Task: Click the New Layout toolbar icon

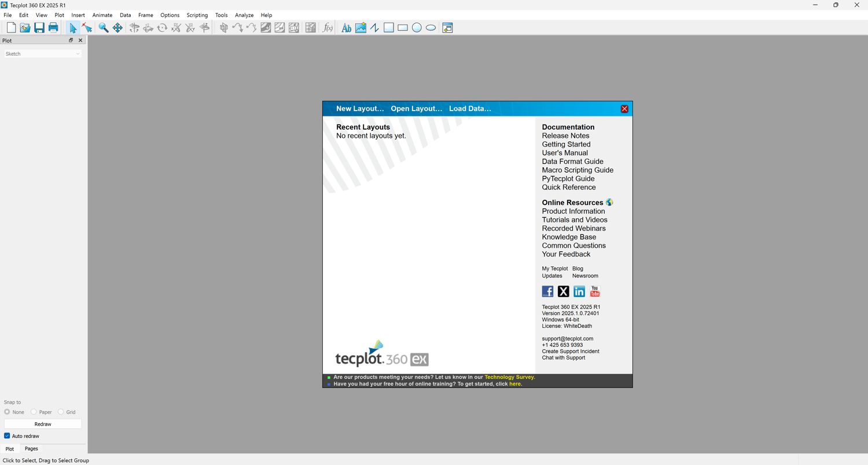Action: pos(11,28)
